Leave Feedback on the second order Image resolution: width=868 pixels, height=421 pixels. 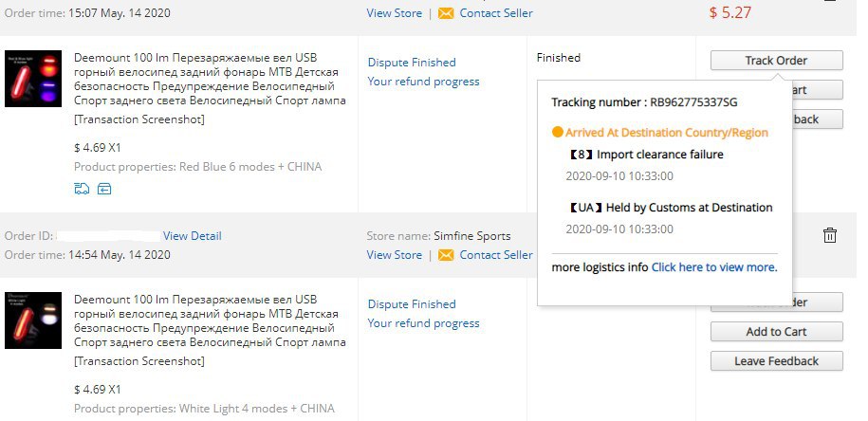pos(776,360)
